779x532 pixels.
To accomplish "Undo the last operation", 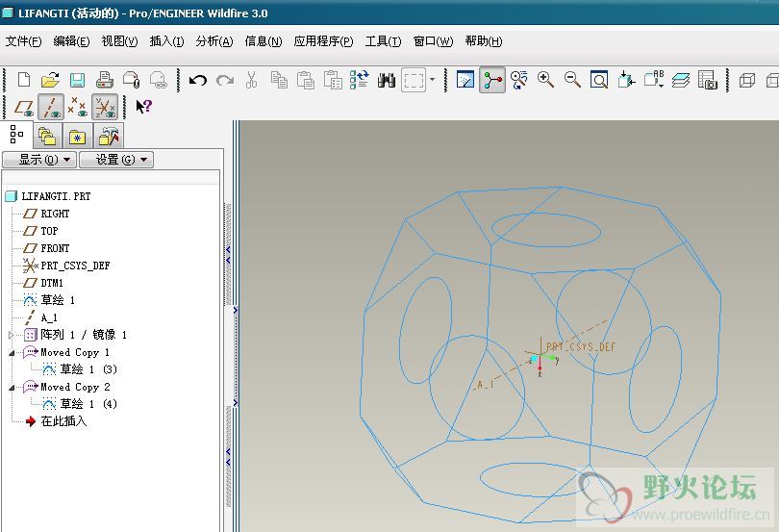I will tap(198, 80).
